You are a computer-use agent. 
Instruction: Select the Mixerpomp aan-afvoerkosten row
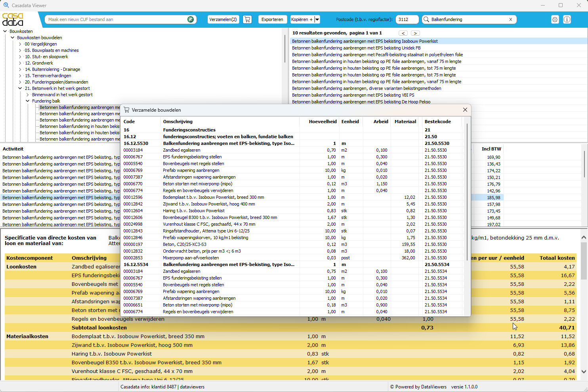click(292, 258)
